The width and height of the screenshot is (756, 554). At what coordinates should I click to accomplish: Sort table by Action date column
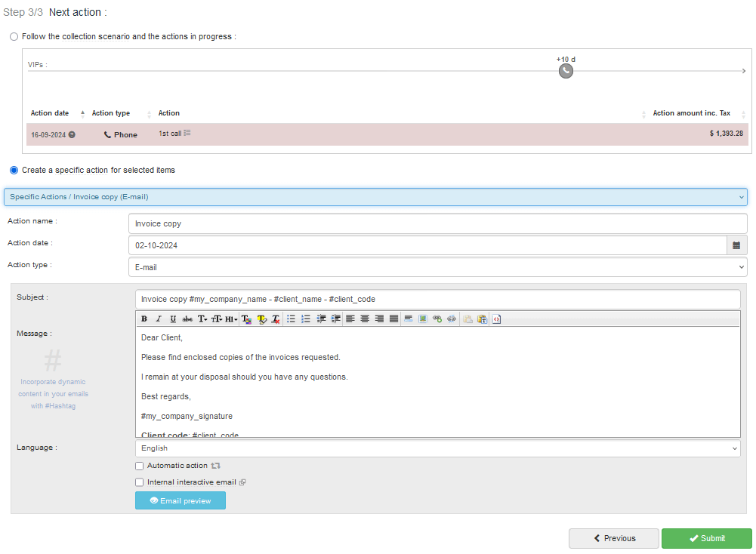51,113
